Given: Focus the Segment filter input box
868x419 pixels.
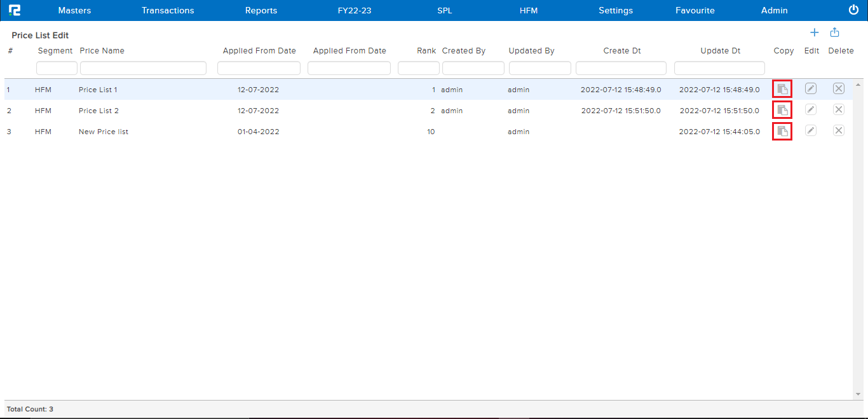Looking at the screenshot, I should pos(57,68).
